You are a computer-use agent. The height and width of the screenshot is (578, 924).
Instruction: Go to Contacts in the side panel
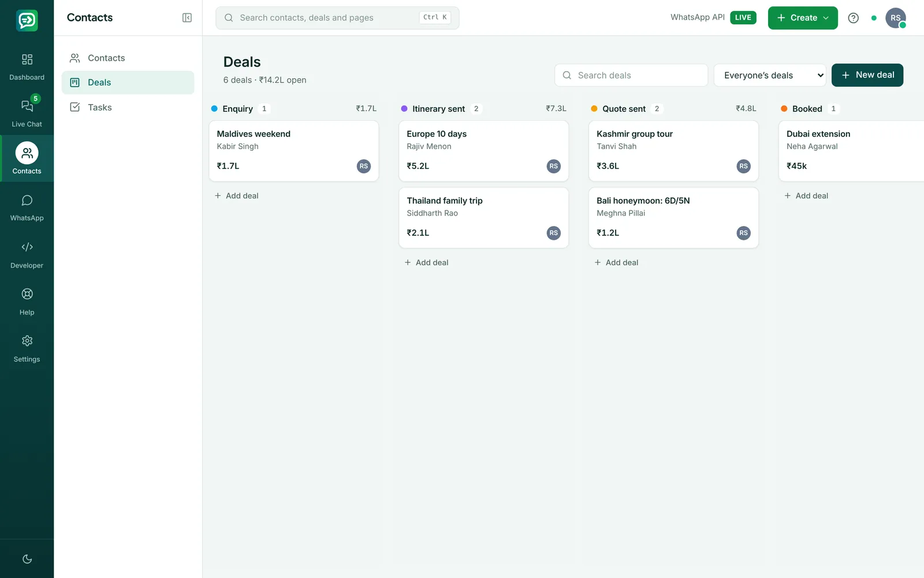coord(128,58)
